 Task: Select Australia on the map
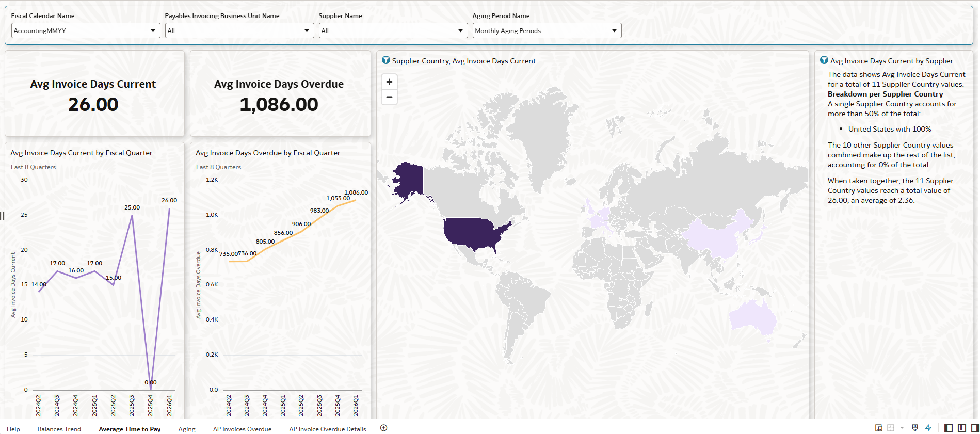coord(753,319)
